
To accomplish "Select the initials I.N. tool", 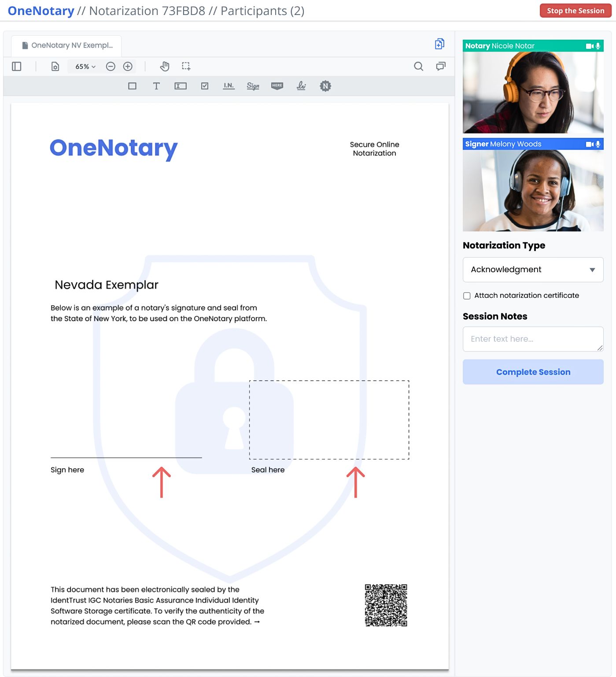I will tap(229, 86).
